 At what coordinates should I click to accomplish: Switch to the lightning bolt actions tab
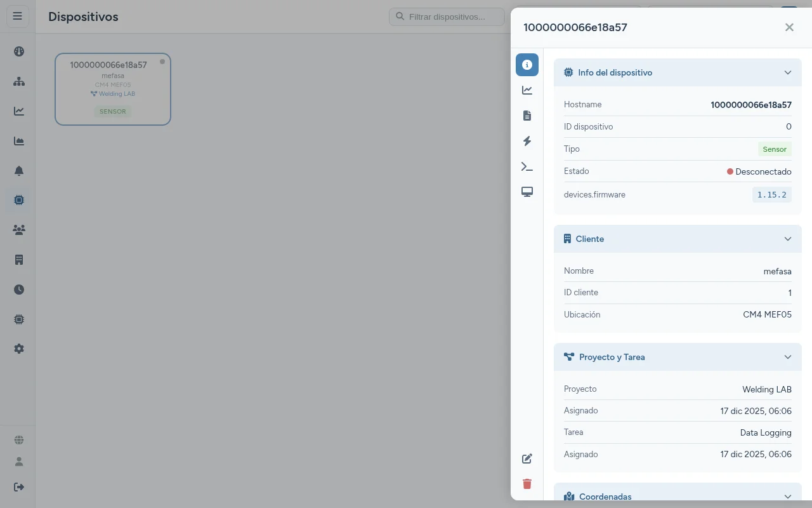tap(527, 141)
